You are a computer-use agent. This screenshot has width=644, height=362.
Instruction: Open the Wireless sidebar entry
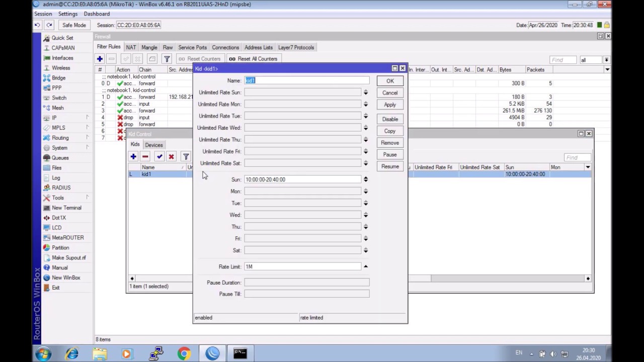click(61, 68)
